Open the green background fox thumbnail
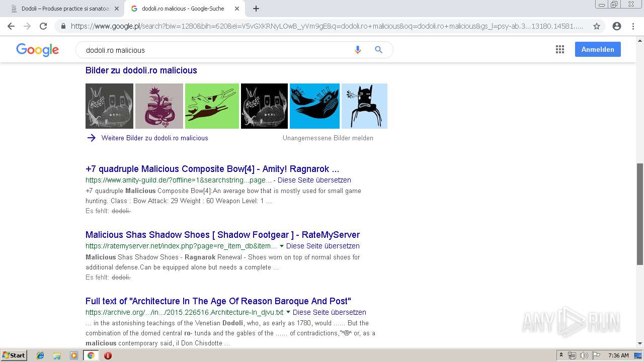Viewport: 644px width, 362px height. (x=212, y=106)
